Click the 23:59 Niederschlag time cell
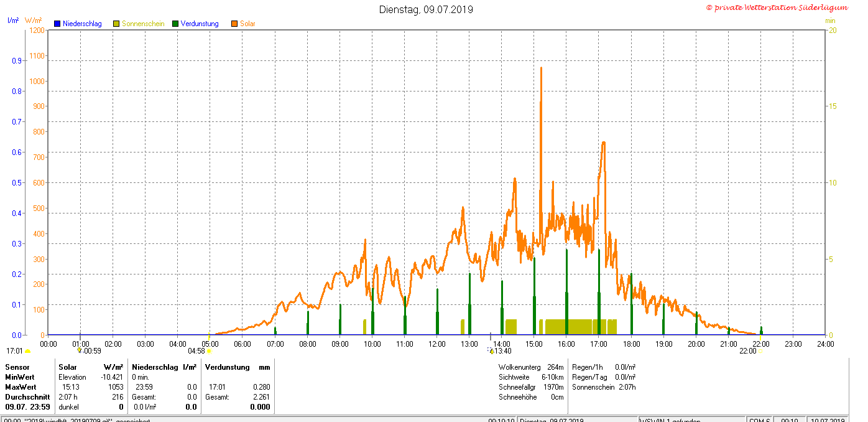This screenshot has height=422, width=868. tap(144, 387)
